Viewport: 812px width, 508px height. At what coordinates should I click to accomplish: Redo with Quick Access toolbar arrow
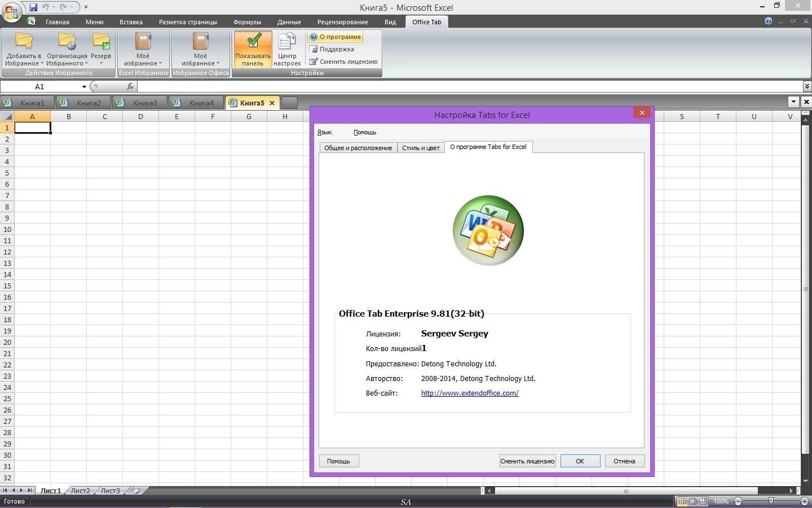63,7
